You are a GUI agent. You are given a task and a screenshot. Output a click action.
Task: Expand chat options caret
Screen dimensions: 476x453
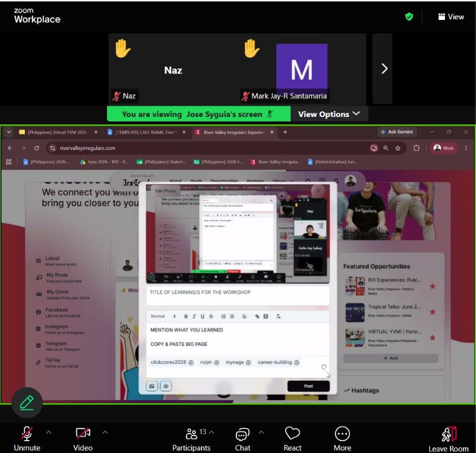[261, 432]
